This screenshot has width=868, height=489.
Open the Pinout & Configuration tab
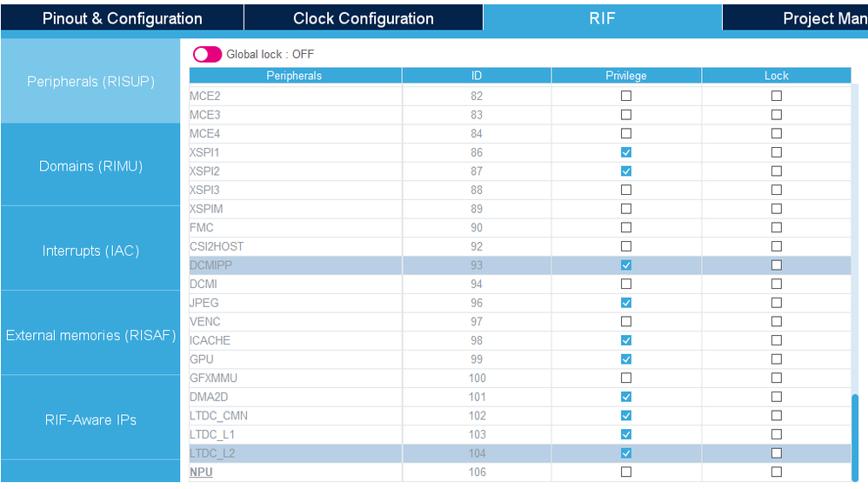click(123, 18)
